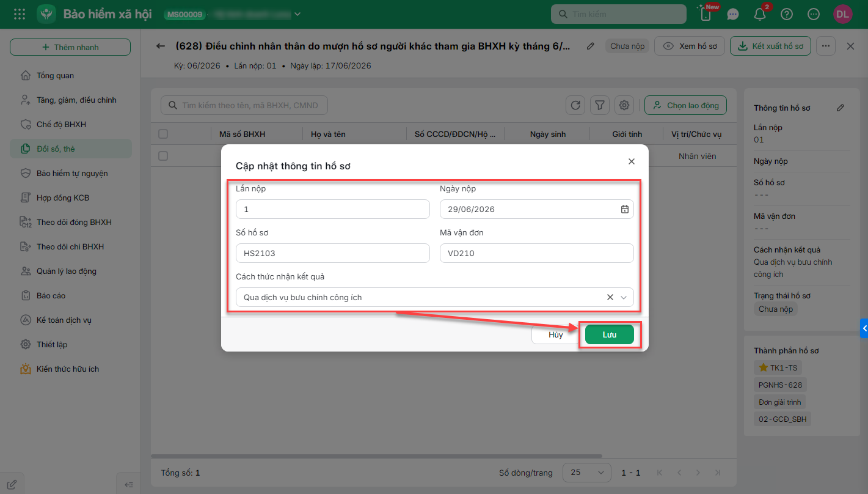Viewport: 868px width, 494px height.
Task: Open the three-dot menu beside Kết xuất hồ sơ
Action: pyautogui.click(x=826, y=46)
